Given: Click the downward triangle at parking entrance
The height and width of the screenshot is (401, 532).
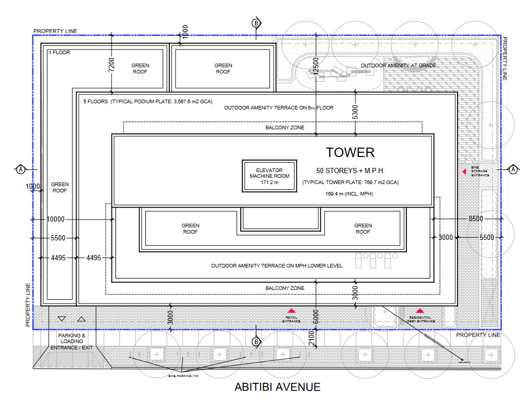Looking at the screenshot, I should (62, 319).
